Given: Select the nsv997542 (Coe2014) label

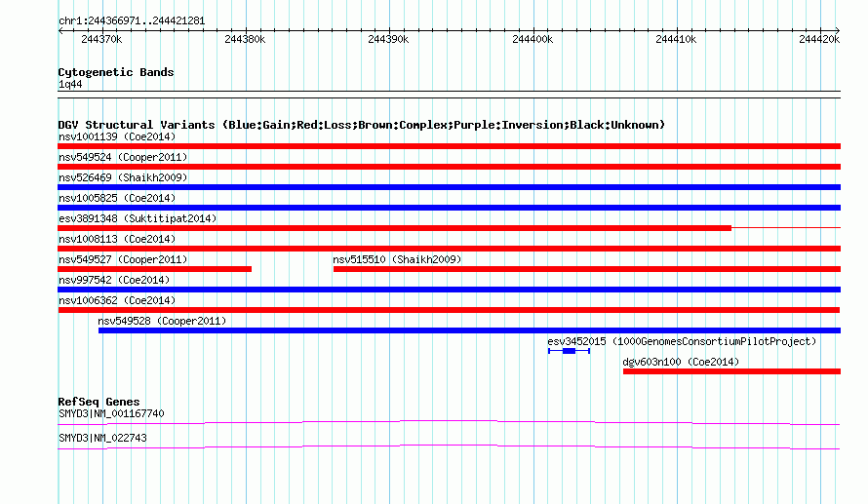Looking at the screenshot, I should tap(114, 280).
